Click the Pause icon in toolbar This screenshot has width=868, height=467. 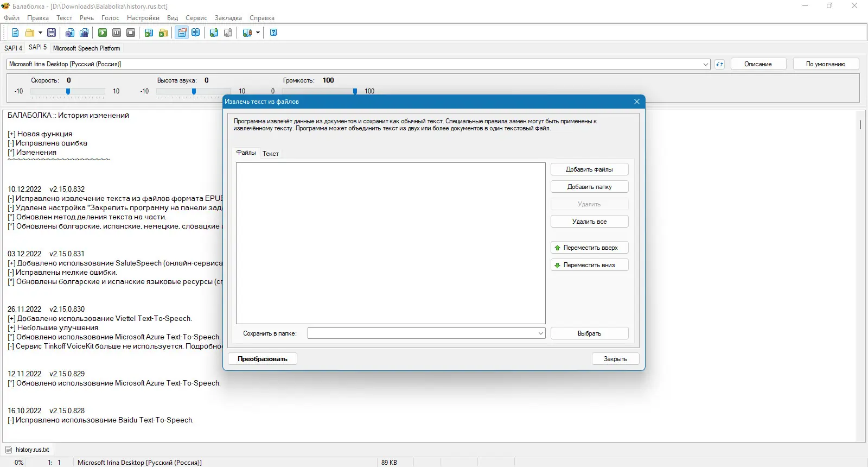[117, 33]
